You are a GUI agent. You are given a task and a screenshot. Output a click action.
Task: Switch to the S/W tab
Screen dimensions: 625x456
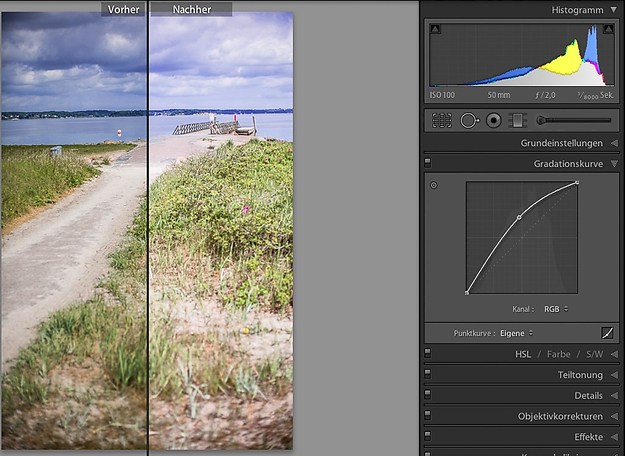click(x=592, y=354)
